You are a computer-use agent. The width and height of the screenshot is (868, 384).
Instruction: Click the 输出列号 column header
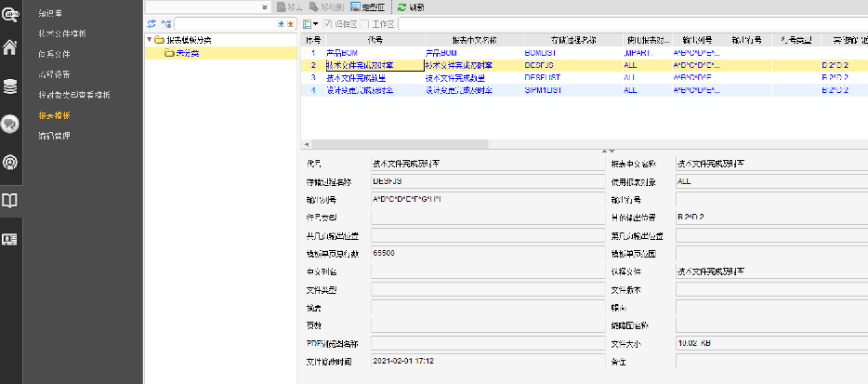697,40
